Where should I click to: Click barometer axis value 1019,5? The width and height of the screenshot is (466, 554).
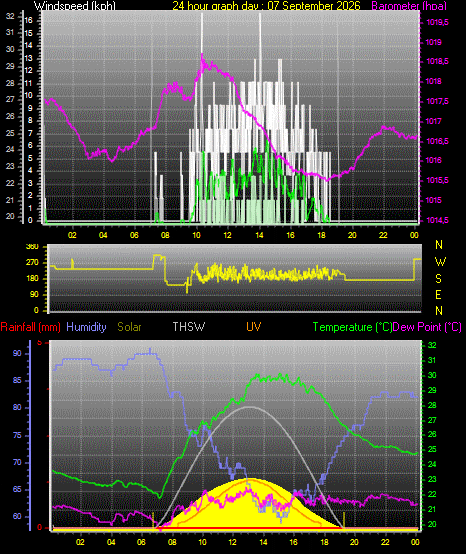(x=438, y=22)
